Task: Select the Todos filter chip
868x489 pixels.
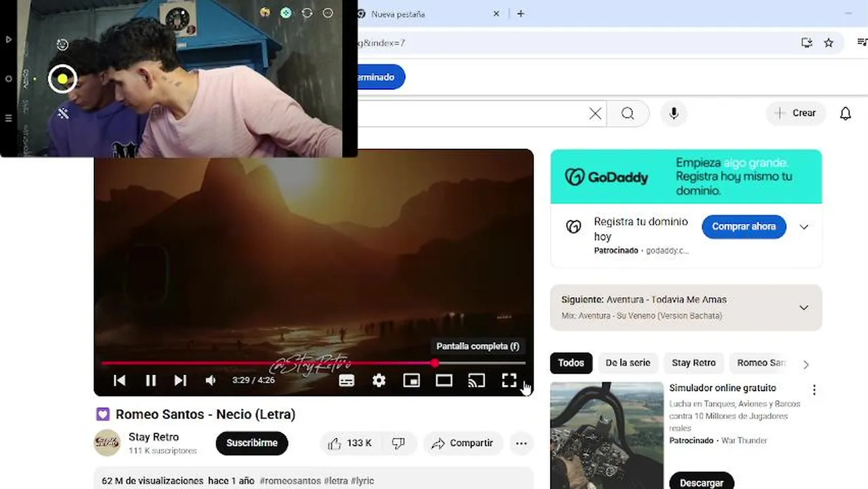Action: pos(571,363)
